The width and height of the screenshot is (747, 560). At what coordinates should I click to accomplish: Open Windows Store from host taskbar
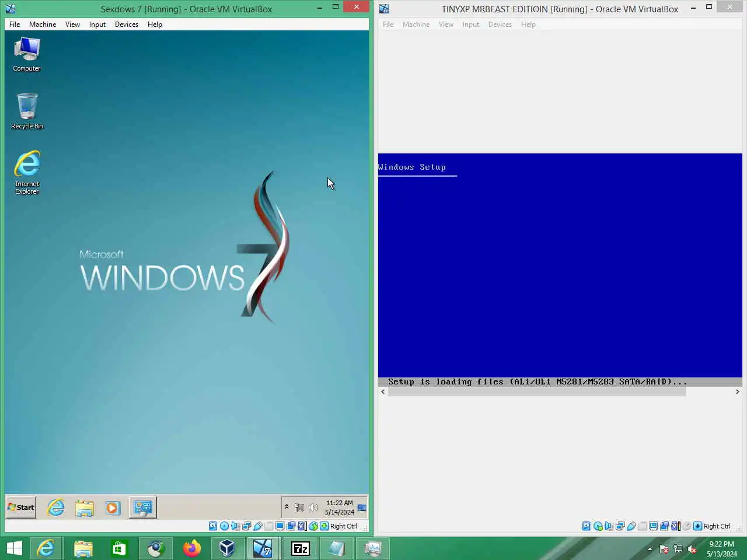pyautogui.click(x=120, y=548)
